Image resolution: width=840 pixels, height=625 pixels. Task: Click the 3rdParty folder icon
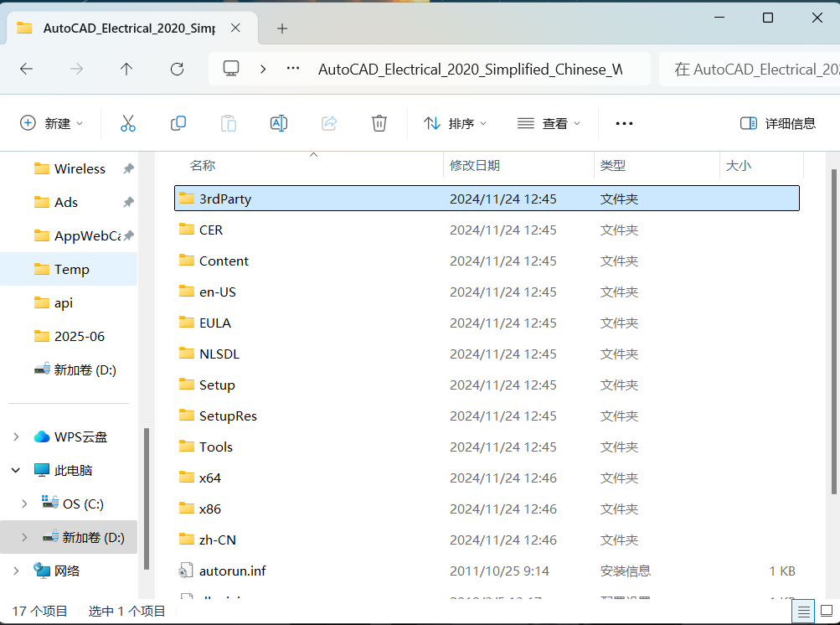tap(187, 199)
